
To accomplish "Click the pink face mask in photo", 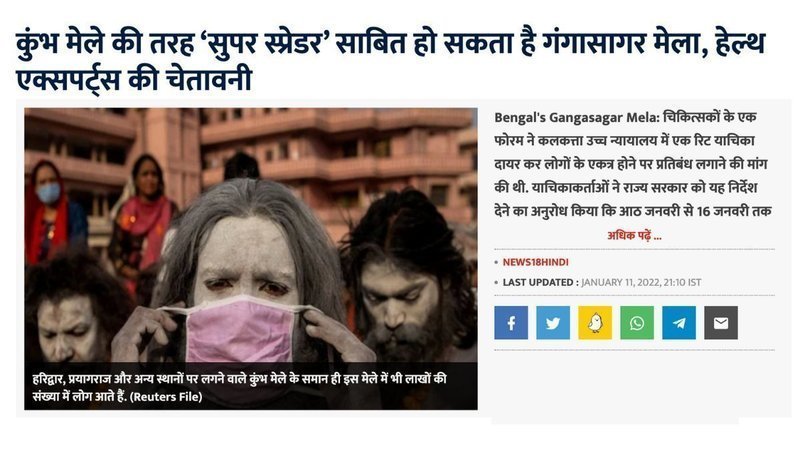I will (240, 329).
